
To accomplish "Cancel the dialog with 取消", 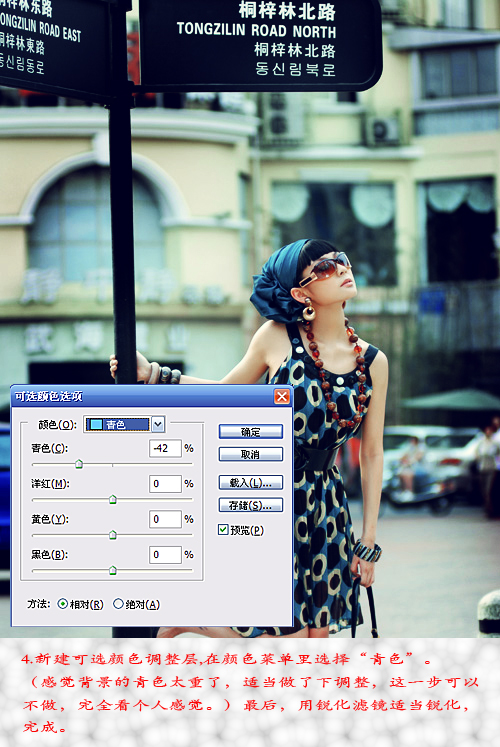I will [250, 454].
